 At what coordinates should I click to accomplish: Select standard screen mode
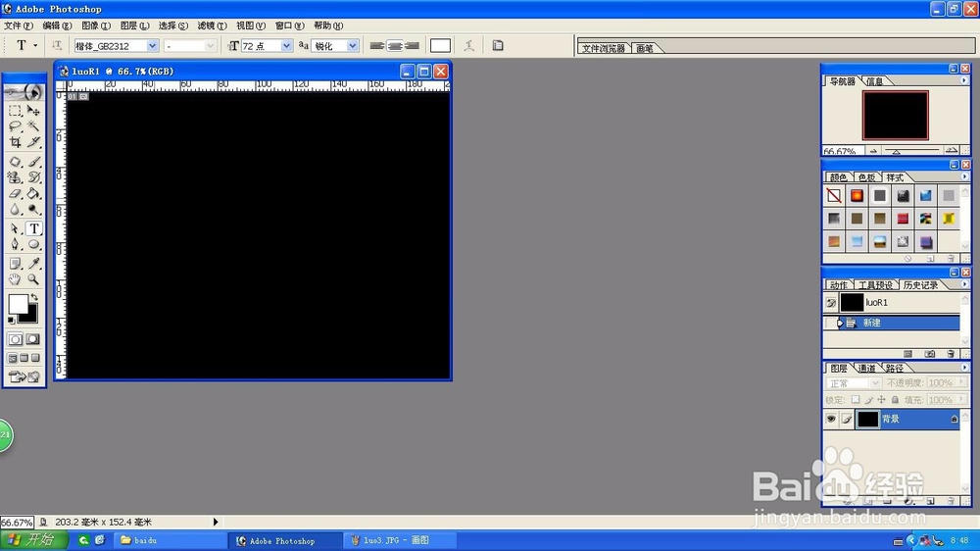pyautogui.click(x=13, y=359)
